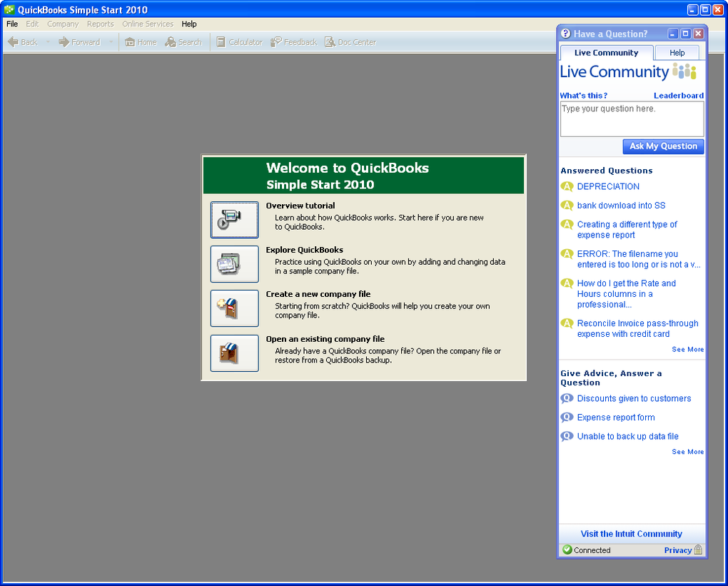
Task: Switch to the Live Community tab
Action: (x=607, y=53)
